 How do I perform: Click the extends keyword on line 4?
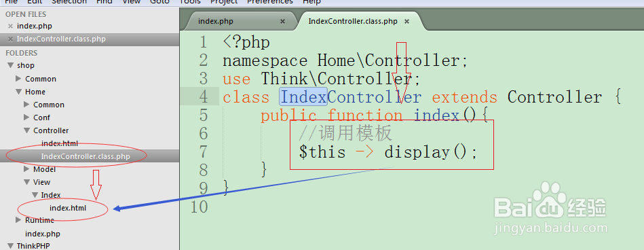point(465,97)
